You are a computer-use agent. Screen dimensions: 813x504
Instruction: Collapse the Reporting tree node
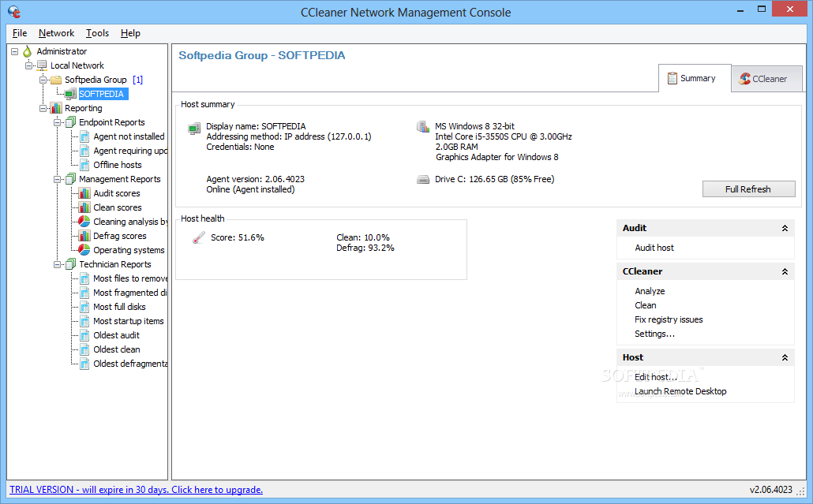[43, 108]
